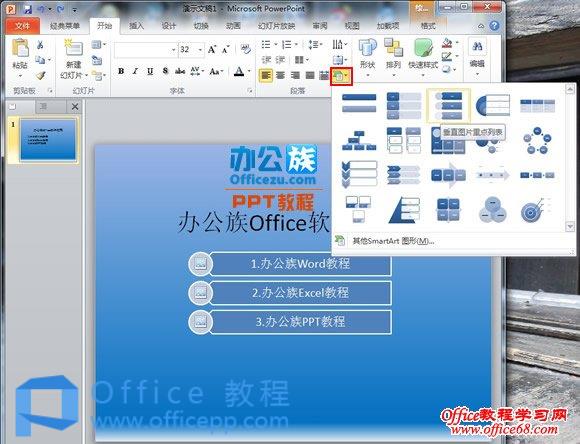The image size is (580, 444).
Task: Toggle Bold formatting
Action: tap(121, 71)
